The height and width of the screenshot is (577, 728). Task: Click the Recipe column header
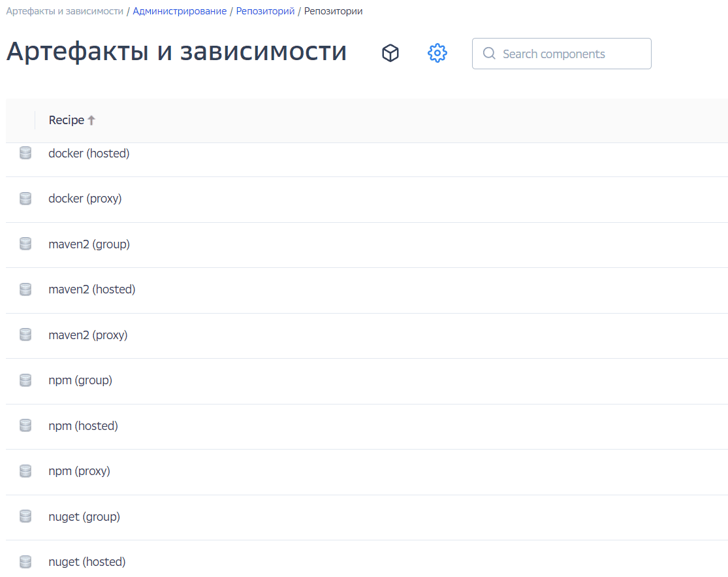tap(65, 120)
